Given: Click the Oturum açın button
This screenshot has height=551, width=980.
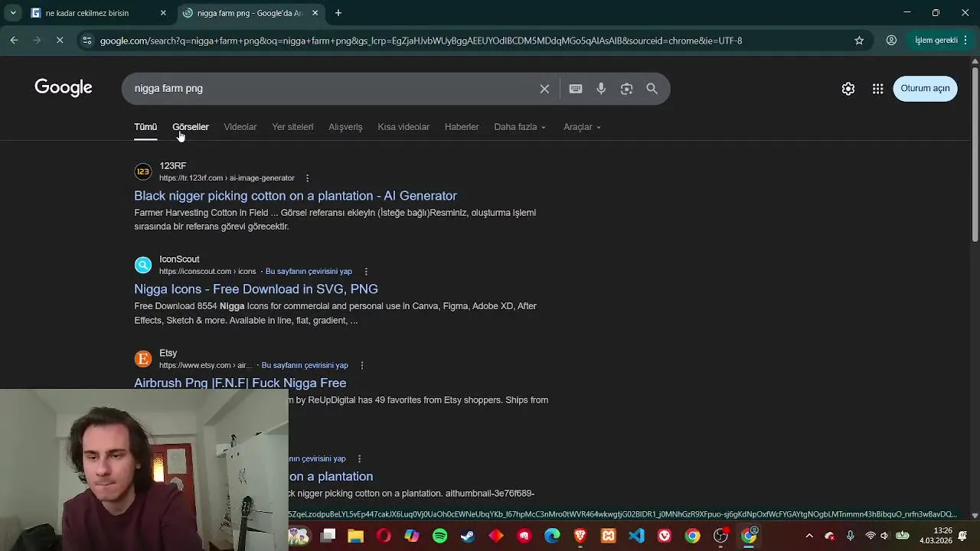Looking at the screenshot, I should [x=925, y=88].
